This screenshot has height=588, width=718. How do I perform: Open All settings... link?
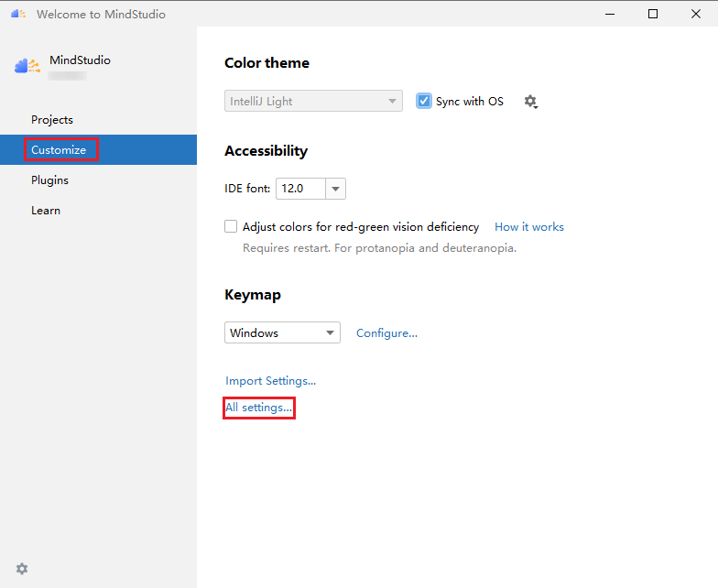click(x=258, y=407)
